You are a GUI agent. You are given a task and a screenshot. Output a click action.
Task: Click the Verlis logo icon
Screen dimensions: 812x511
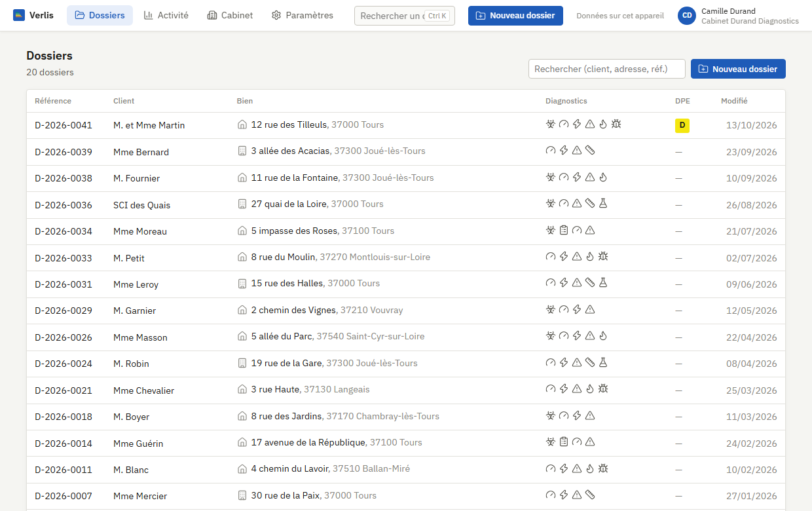(19, 15)
